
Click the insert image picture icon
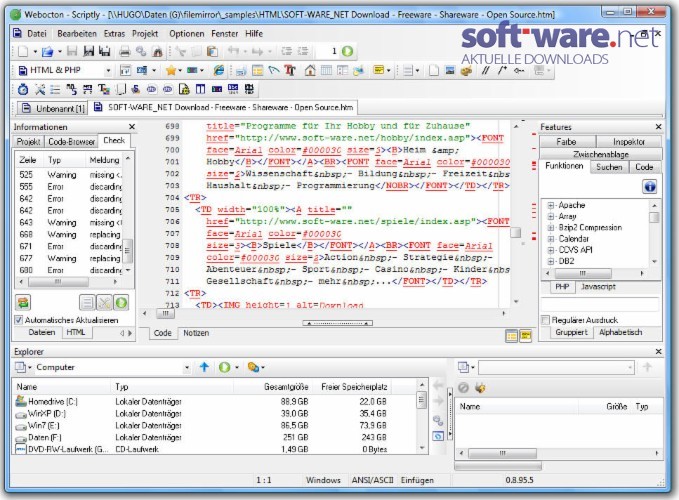click(450, 70)
